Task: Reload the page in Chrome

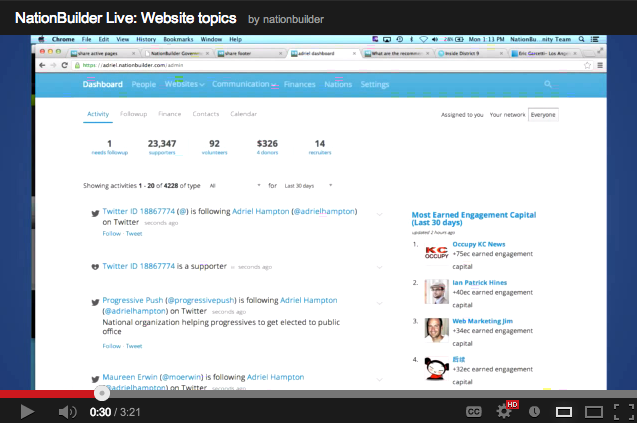Action: tap(64, 65)
